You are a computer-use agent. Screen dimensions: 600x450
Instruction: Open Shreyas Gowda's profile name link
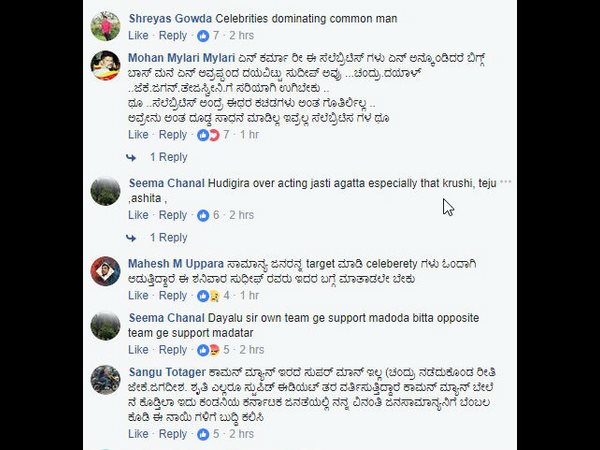[x=170, y=18]
